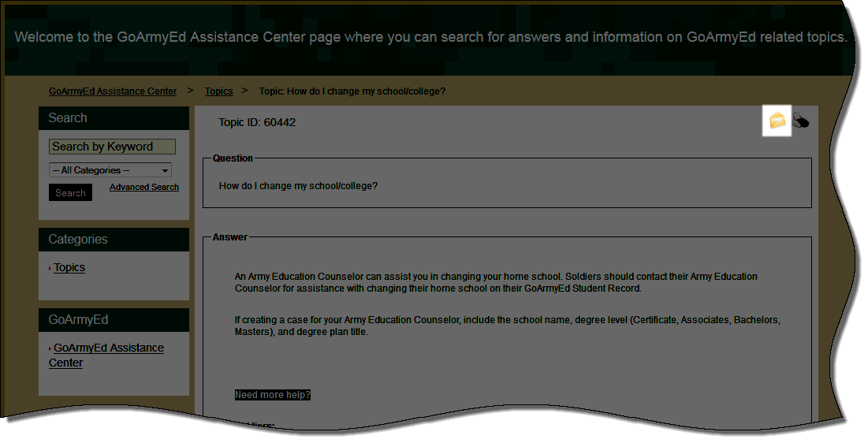Go to the Topics breadcrumb link
Image resolution: width=868 pixels, height=443 pixels.
coord(218,91)
